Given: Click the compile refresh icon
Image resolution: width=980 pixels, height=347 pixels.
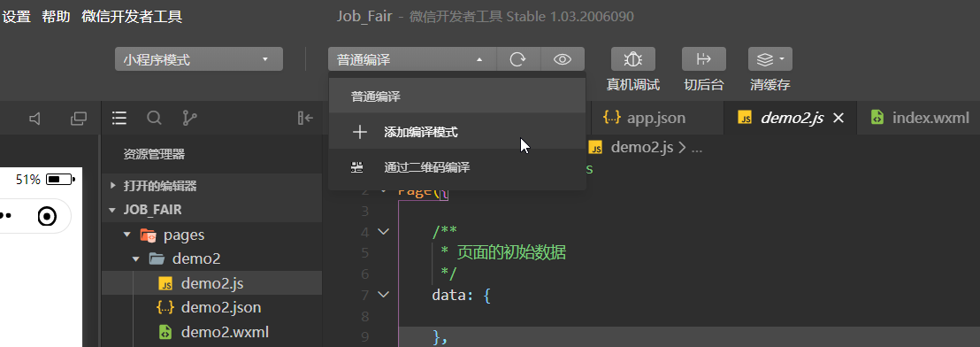Looking at the screenshot, I should [x=518, y=59].
